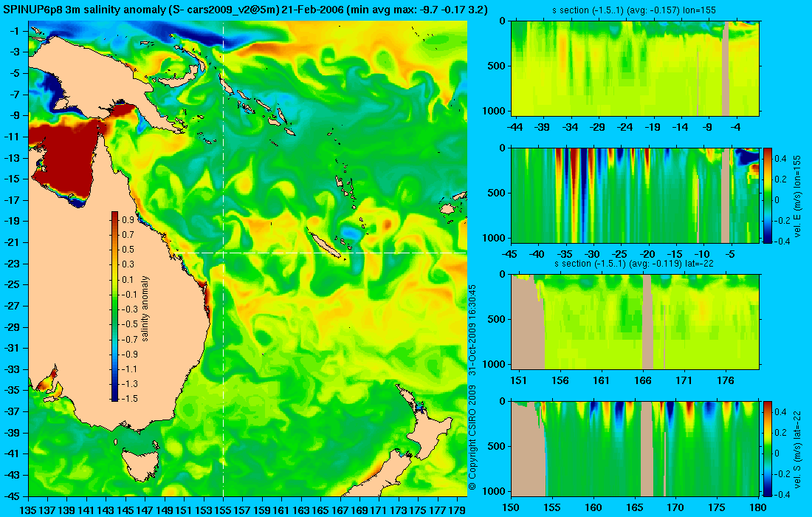812x517 pixels.
Task: Click the -43 latitude tick on main map
Action: tap(13, 474)
